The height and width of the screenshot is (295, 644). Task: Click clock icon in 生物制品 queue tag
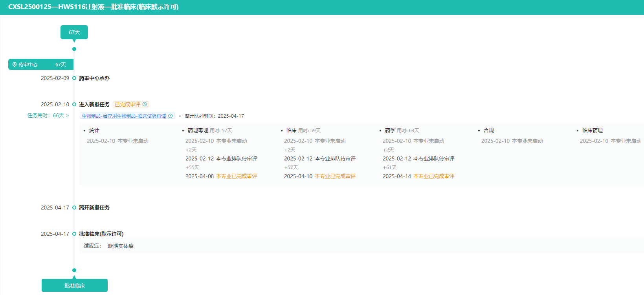click(x=171, y=116)
